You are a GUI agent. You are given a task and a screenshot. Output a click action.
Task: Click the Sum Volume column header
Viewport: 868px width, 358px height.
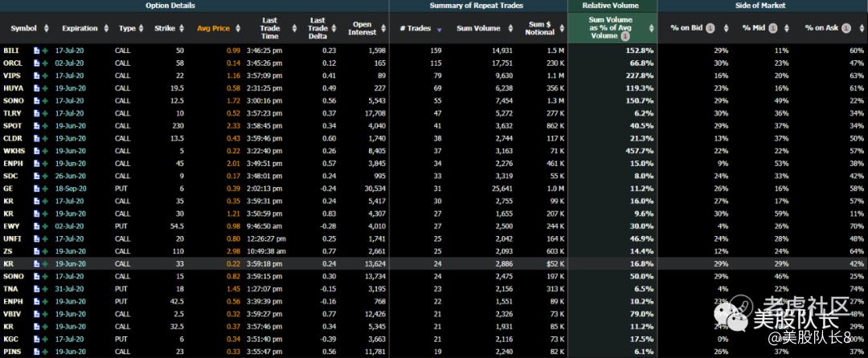(478, 28)
